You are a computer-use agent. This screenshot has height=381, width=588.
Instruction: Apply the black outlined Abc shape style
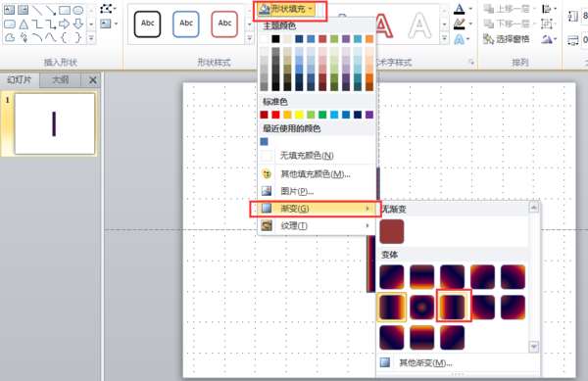pyautogui.click(x=147, y=24)
